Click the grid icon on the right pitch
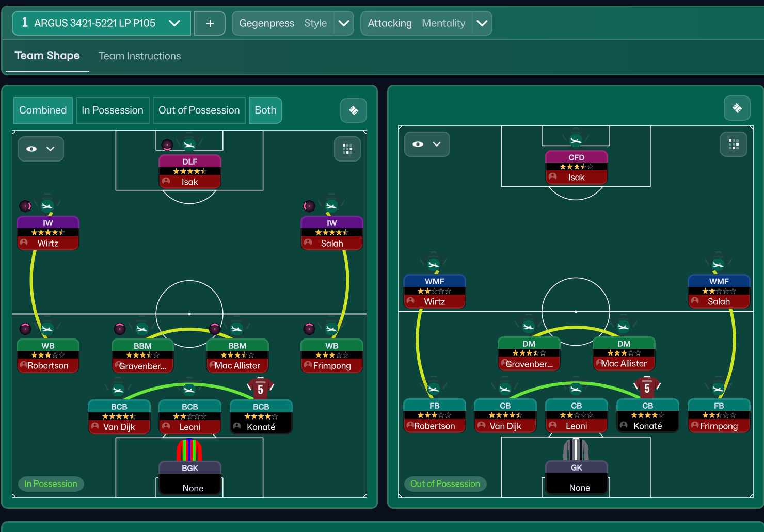 tap(734, 144)
